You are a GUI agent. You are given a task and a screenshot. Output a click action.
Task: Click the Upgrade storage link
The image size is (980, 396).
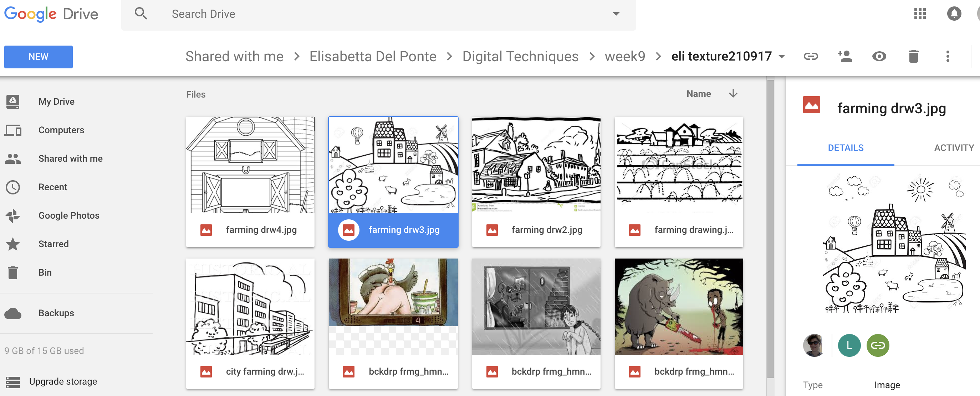click(63, 381)
